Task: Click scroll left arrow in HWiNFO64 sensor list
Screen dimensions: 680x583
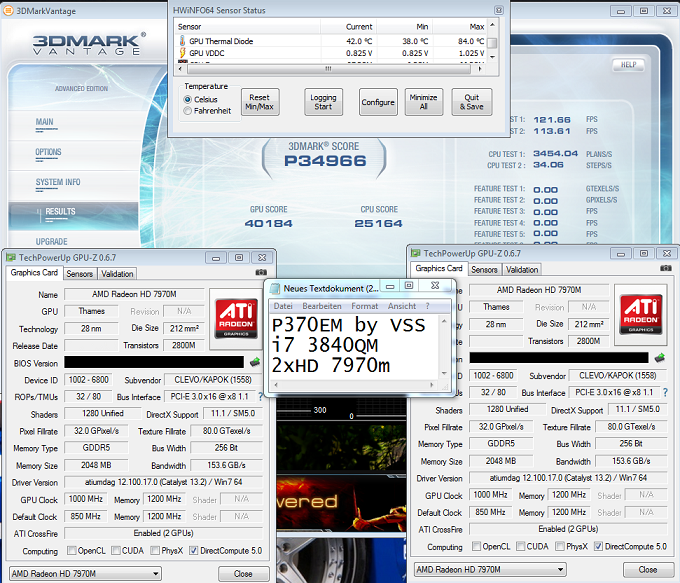Action: point(181,69)
